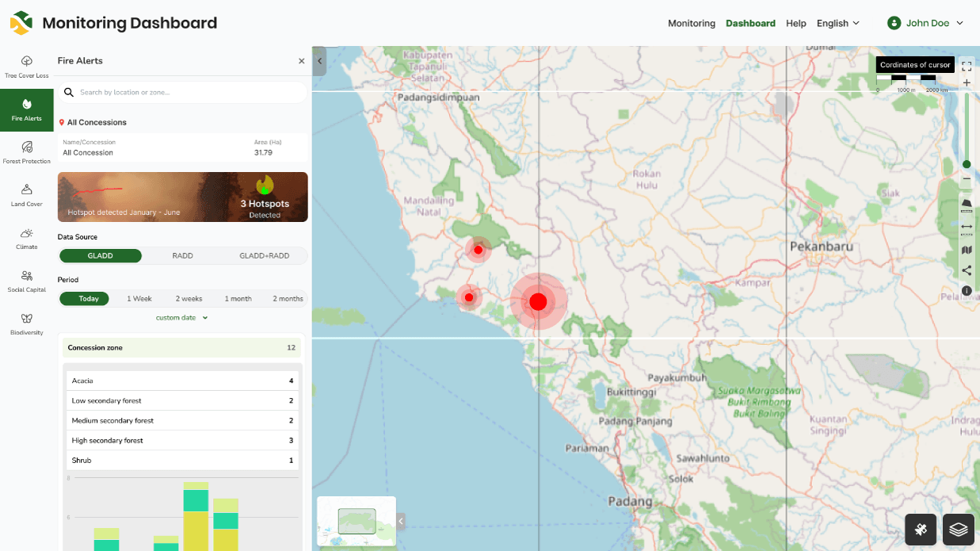Open the Climate module
Image resolution: width=980 pixels, height=551 pixels.
pyautogui.click(x=26, y=238)
